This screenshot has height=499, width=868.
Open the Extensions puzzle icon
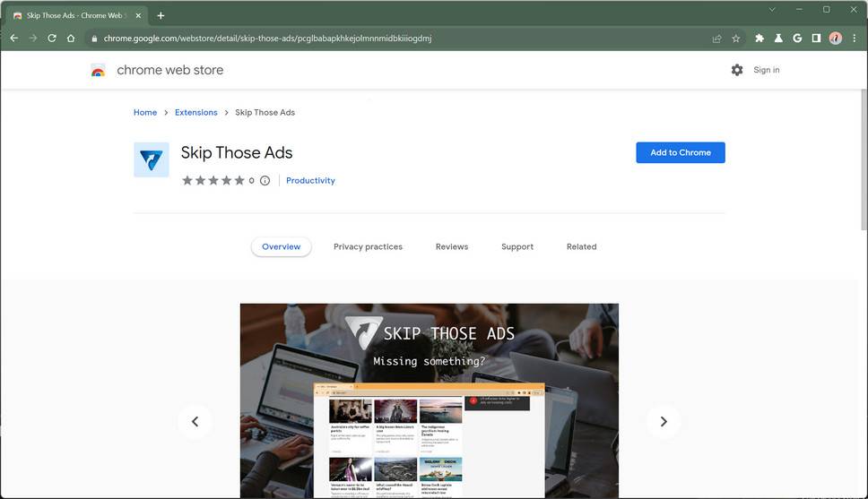tap(759, 39)
